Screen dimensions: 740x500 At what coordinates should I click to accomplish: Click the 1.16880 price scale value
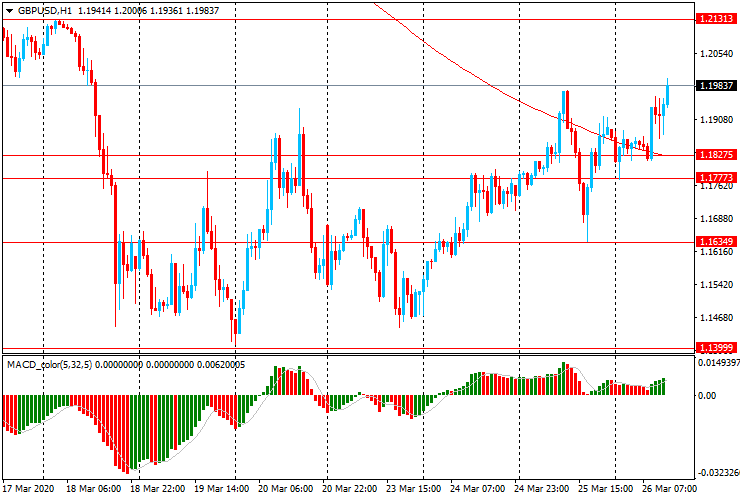coord(716,219)
